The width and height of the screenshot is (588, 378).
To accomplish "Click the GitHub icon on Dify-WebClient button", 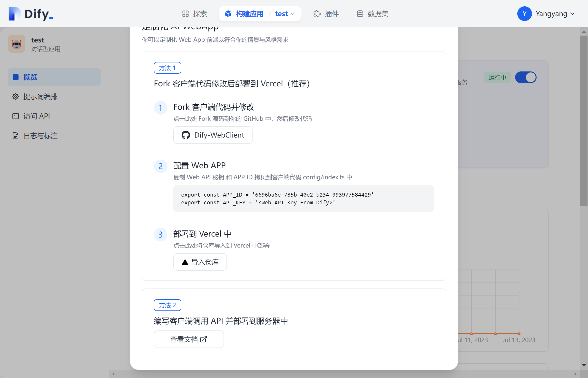I will click(x=186, y=135).
